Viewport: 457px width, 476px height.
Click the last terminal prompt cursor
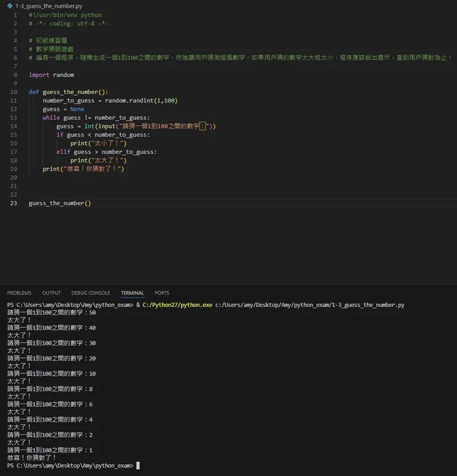(138, 466)
